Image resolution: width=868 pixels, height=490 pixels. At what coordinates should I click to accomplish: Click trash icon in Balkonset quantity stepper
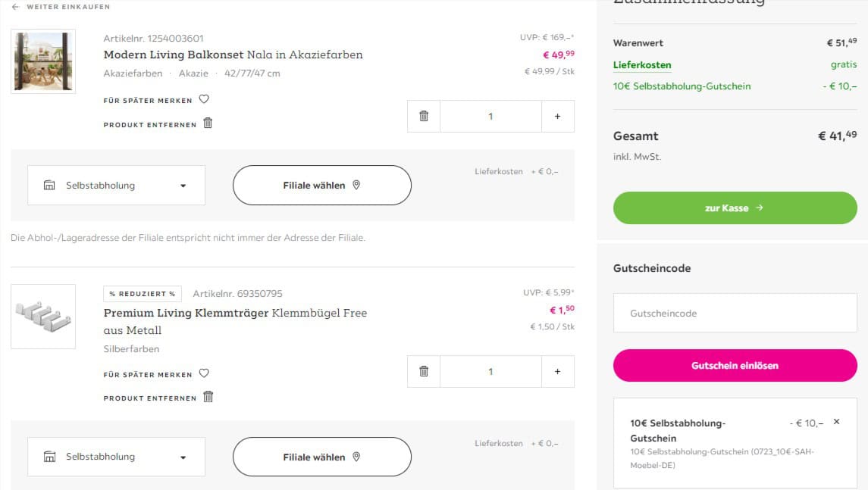424,116
